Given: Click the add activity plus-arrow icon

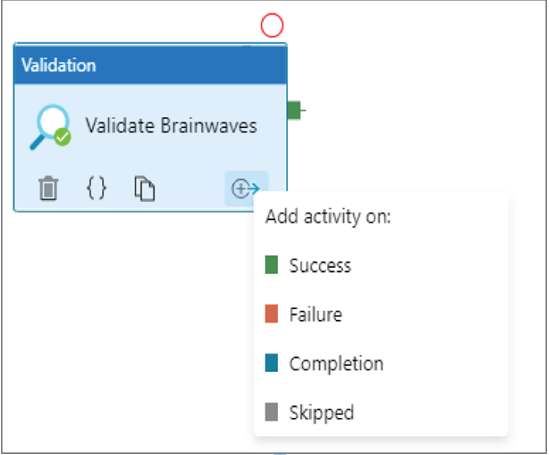Looking at the screenshot, I should [x=246, y=189].
